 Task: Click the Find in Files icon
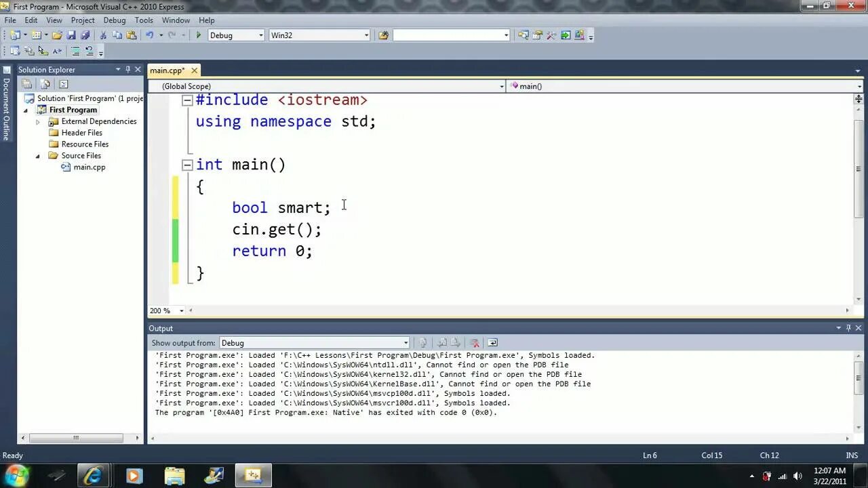(383, 35)
